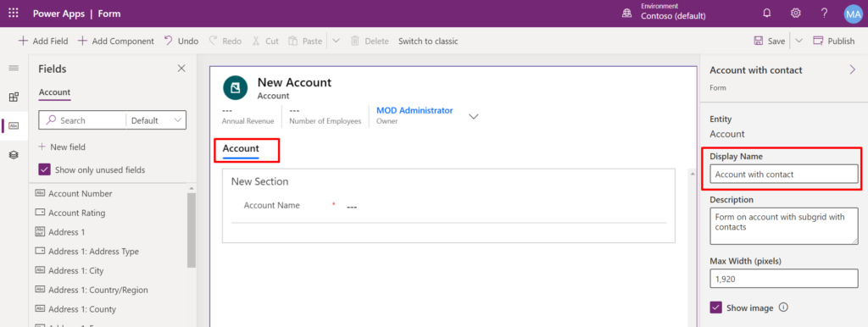The height and width of the screenshot is (327, 868).
Task: Select the Address 1: County field
Action: click(75, 309)
